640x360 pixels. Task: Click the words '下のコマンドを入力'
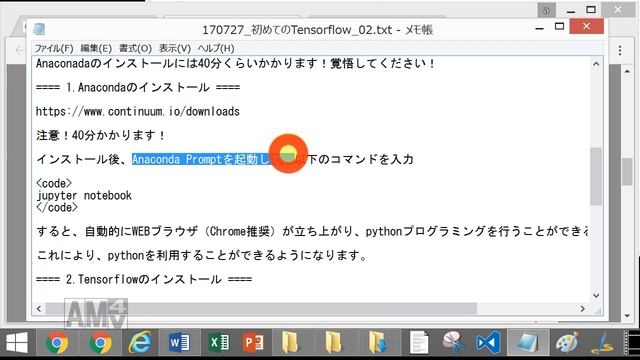coord(360,159)
